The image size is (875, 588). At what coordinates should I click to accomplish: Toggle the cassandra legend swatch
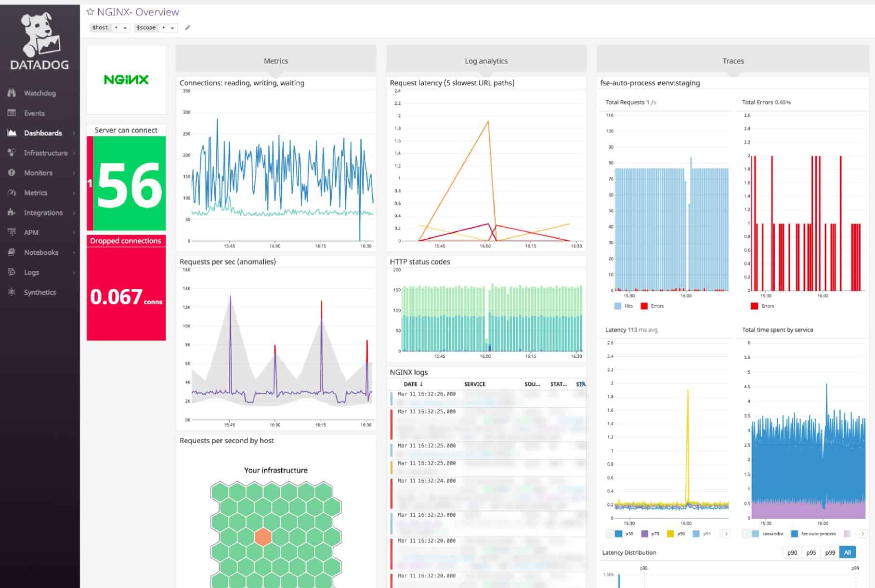(x=756, y=534)
